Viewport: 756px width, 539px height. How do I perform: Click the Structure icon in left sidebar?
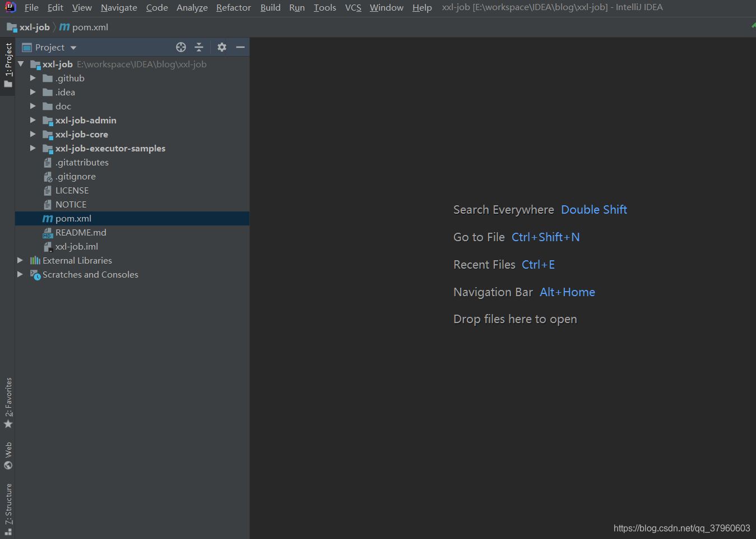[x=8, y=532]
